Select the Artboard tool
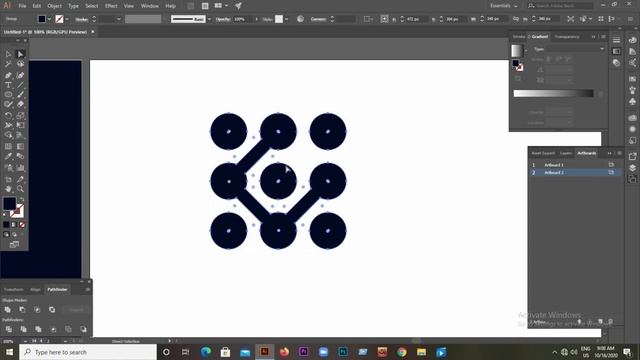The width and height of the screenshot is (640, 360). coord(8,179)
